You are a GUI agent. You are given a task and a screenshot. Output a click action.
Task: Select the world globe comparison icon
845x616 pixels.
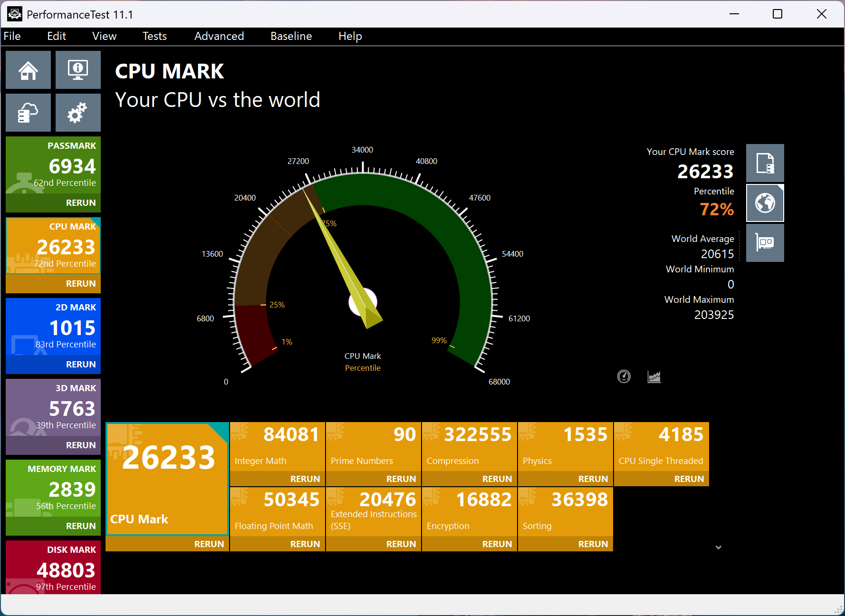[x=765, y=203]
